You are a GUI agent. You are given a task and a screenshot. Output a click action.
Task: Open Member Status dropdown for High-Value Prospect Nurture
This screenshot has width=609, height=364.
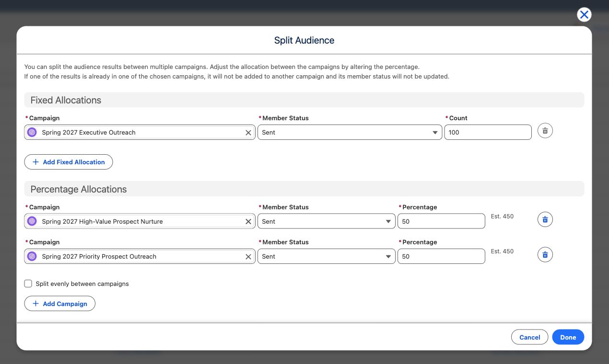coord(326,221)
